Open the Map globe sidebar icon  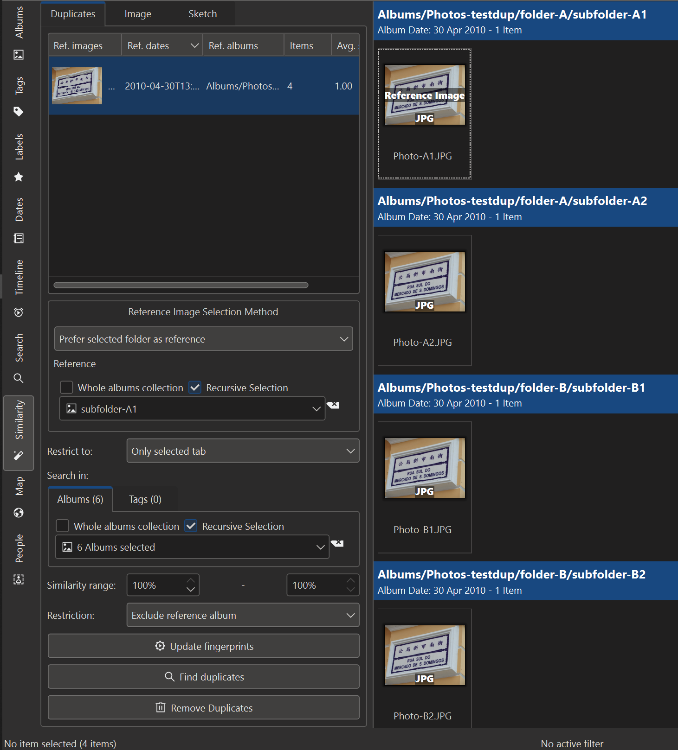18,513
